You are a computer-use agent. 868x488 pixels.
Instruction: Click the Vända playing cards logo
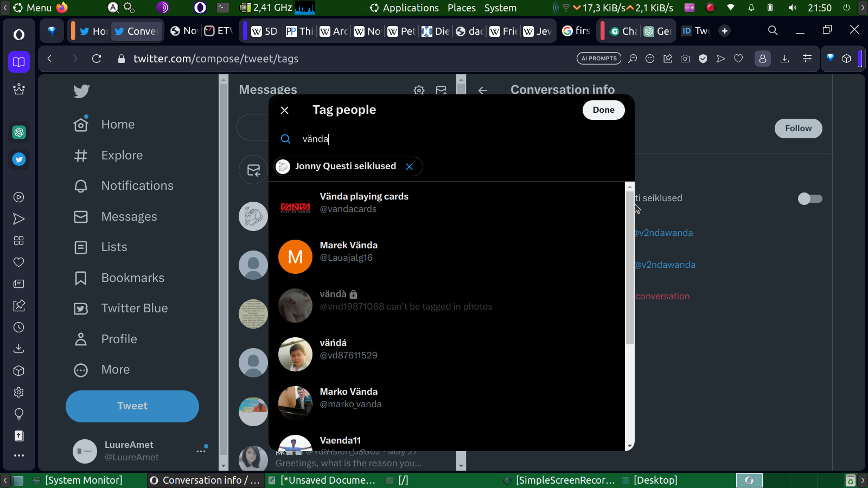[295, 208]
